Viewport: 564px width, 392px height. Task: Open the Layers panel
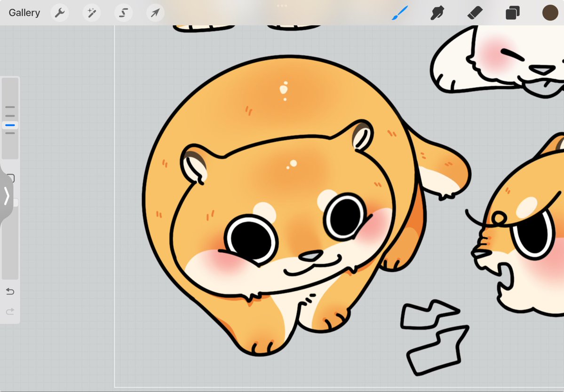coord(512,13)
